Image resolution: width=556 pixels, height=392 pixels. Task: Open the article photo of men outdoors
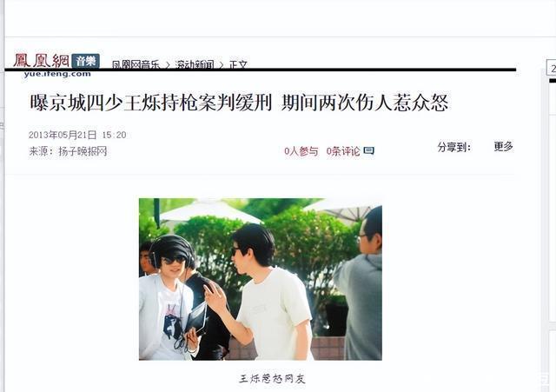[261, 279]
